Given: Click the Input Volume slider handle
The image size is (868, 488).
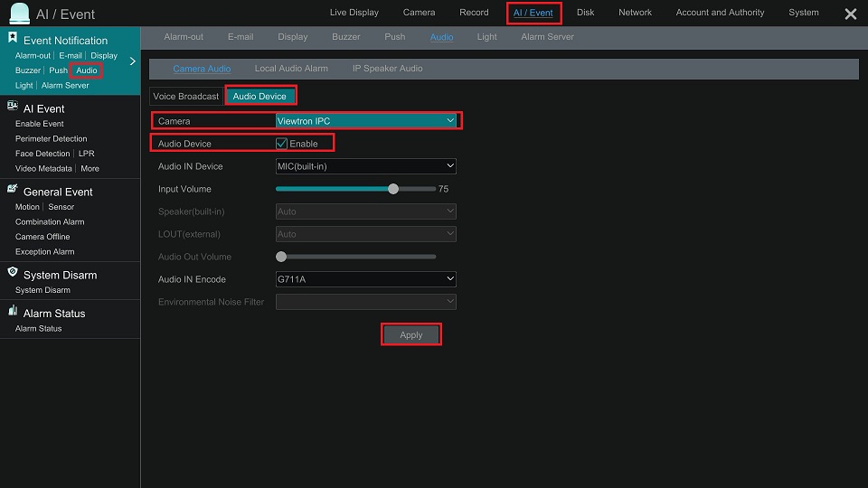Looking at the screenshot, I should click(393, 189).
